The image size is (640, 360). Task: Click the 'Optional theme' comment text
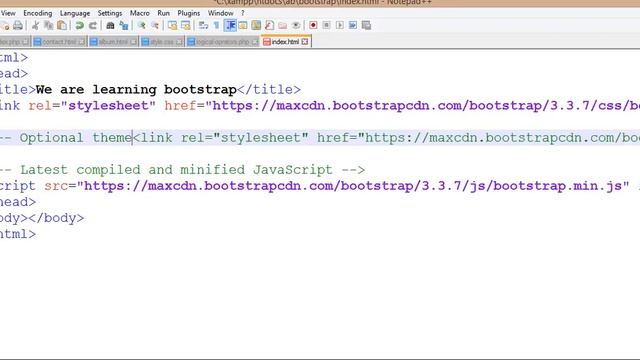pos(76,138)
